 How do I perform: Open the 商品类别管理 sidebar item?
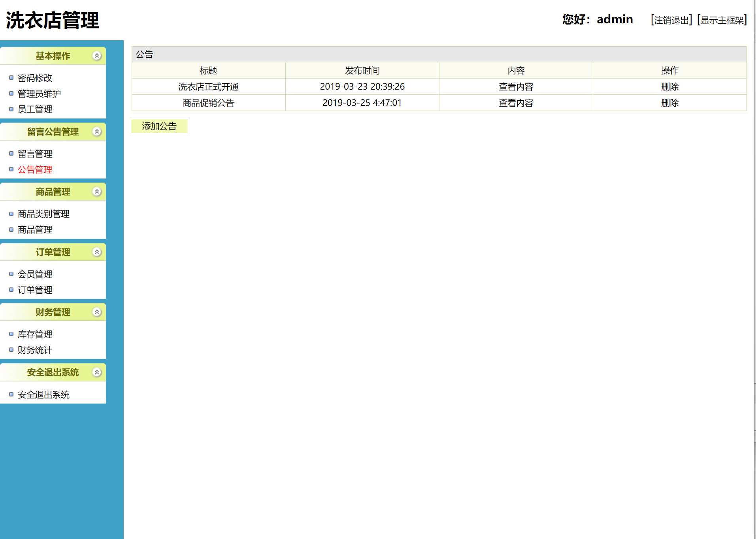(x=43, y=214)
